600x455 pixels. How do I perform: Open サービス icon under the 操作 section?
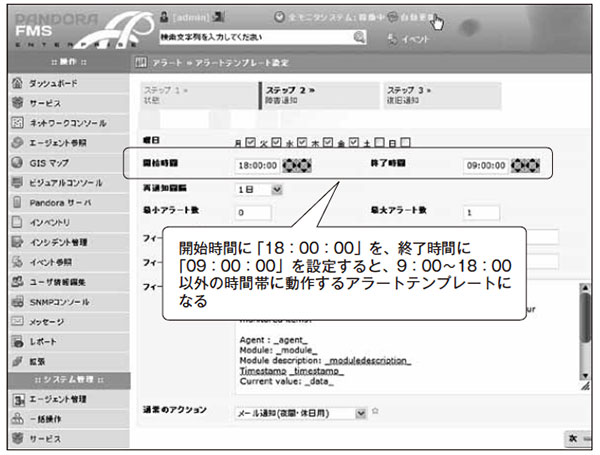coord(17,103)
